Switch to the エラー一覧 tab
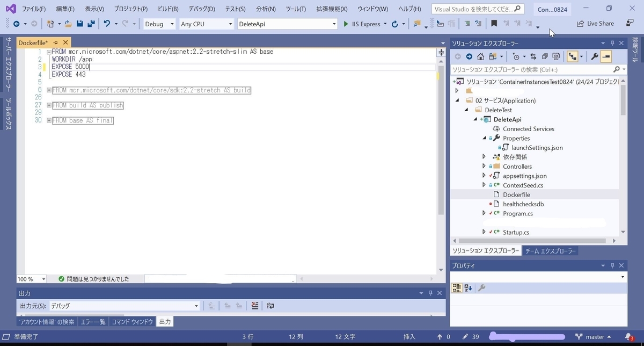This screenshot has height=346, width=644. (x=93, y=322)
